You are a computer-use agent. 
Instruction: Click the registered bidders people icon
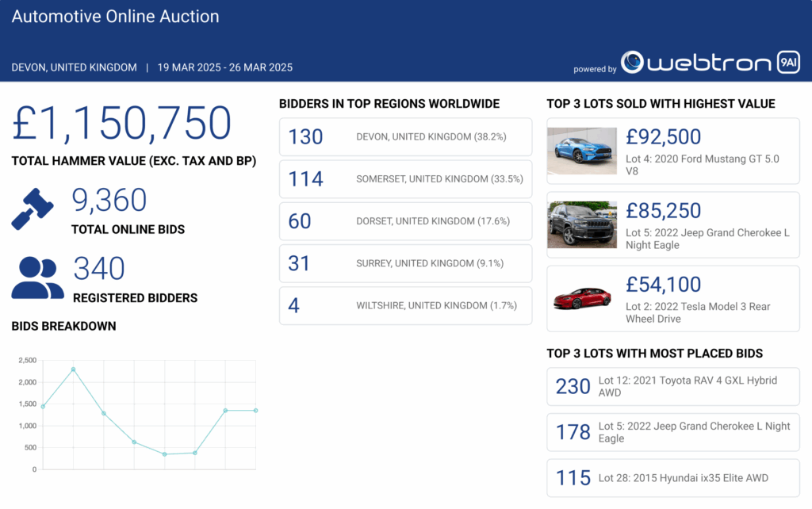point(37,277)
